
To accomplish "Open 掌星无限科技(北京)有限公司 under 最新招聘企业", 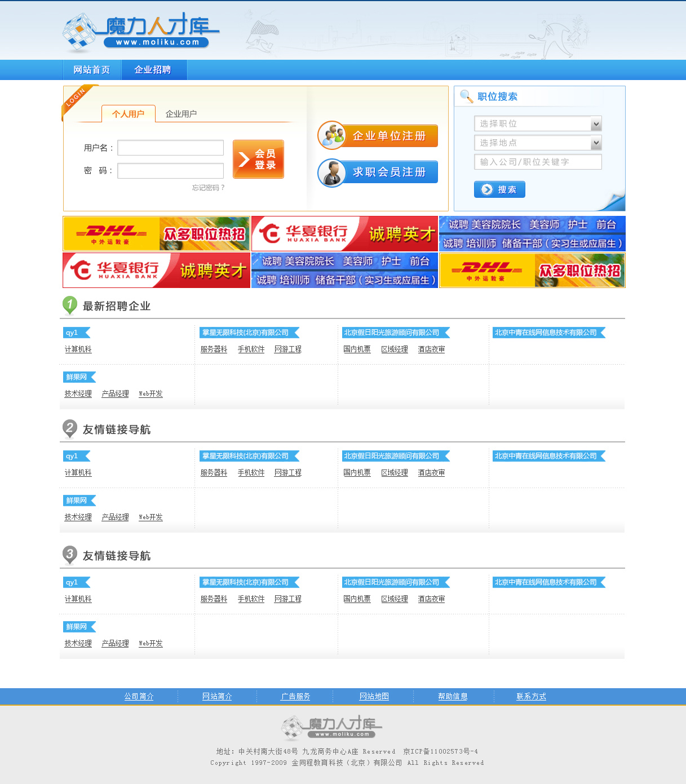I will pos(249,333).
